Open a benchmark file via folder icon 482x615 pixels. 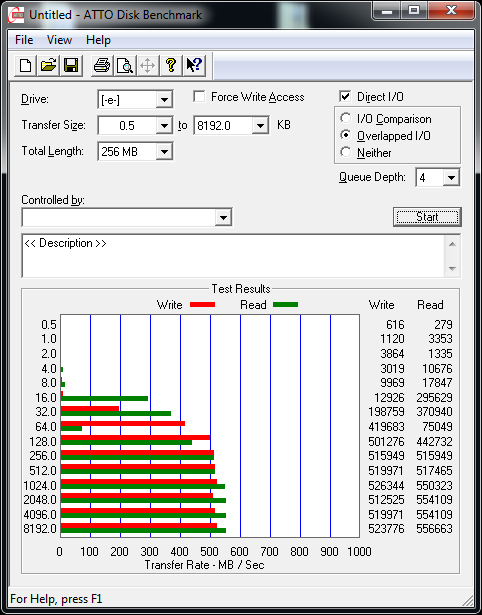(x=48, y=65)
